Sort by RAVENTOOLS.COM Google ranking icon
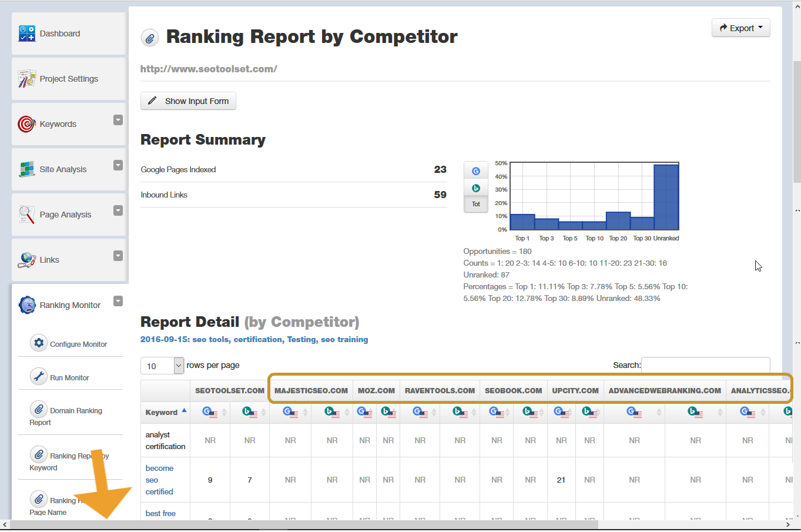The image size is (801, 532). pos(420,412)
